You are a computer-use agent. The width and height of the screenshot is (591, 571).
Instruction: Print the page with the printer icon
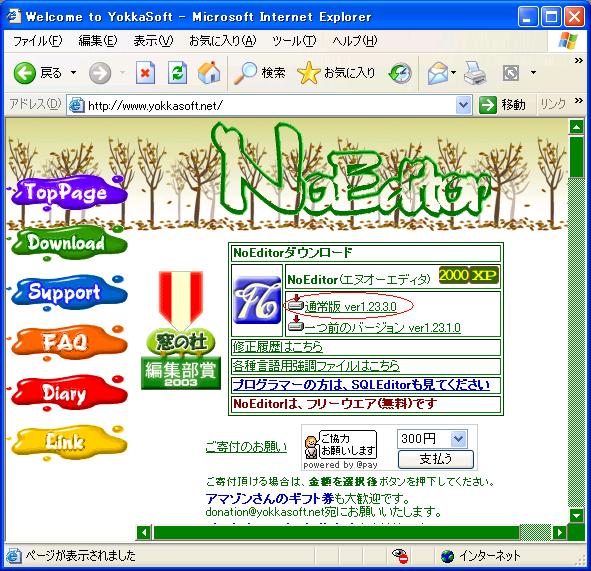pos(475,72)
